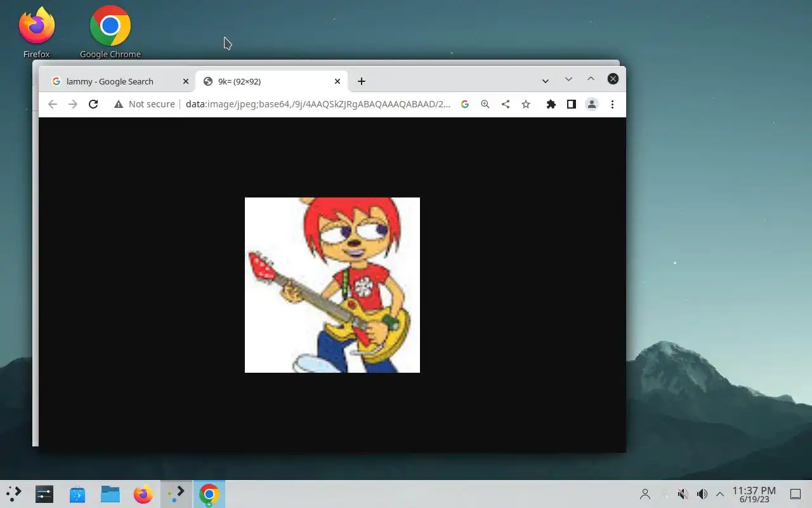The height and width of the screenshot is (508, 812).
Task: Open the Google Chrome desktop shortcut
Action: pos(110,32)
